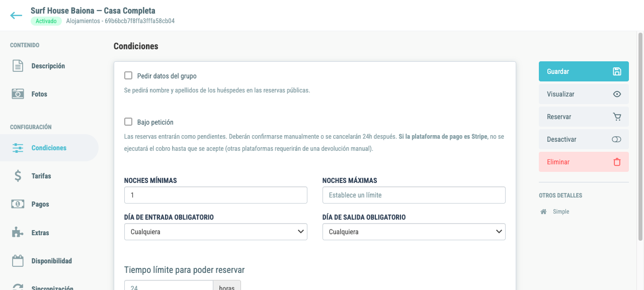The height and width of the screenshot is (290, 644).
Task: Click the Reservar button
Action: coord(584,117)
